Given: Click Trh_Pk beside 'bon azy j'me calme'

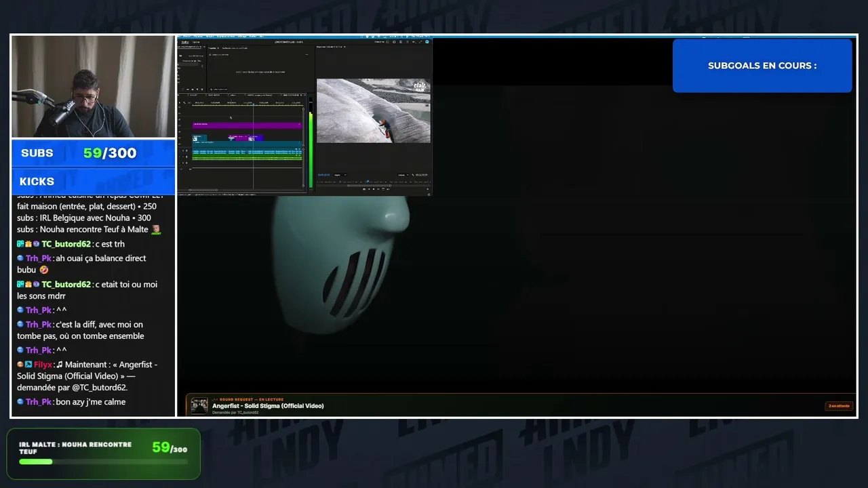Looking at the screenshot, I should [x=39, y=402].
